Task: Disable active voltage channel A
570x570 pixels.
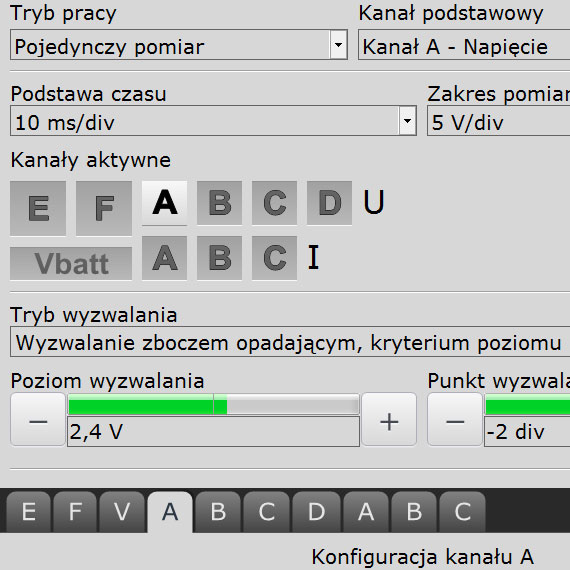Action: click(x=165, y=203)
